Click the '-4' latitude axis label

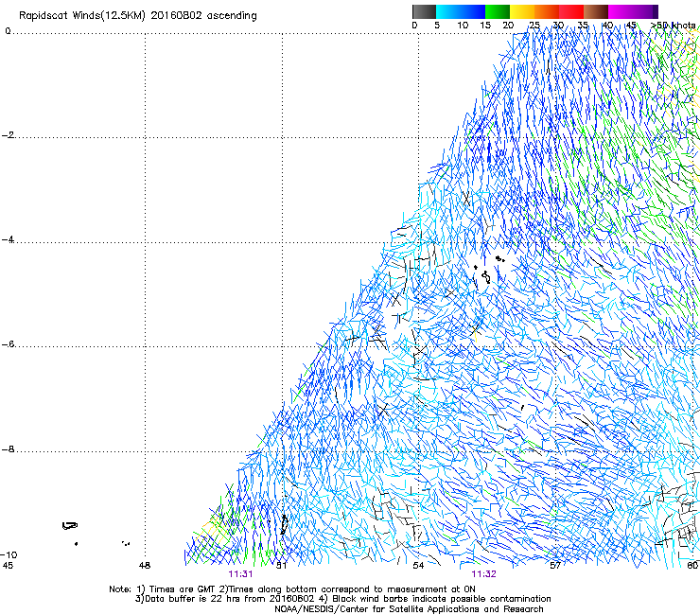pyautogui.click(x=8, y=239)
